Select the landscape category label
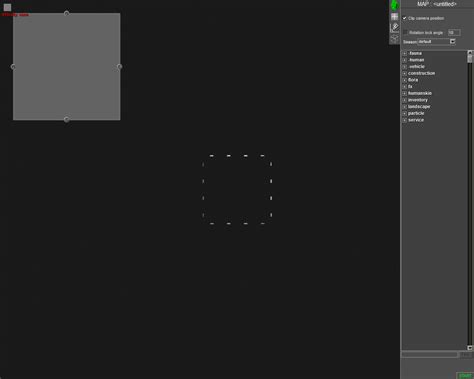 point(419,107)
